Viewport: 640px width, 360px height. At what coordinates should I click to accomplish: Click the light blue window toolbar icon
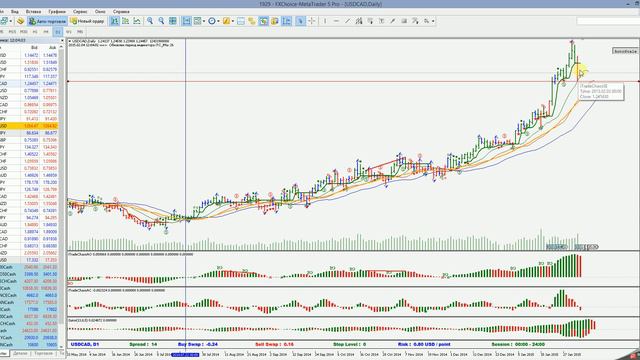click(x=241, y=21)
